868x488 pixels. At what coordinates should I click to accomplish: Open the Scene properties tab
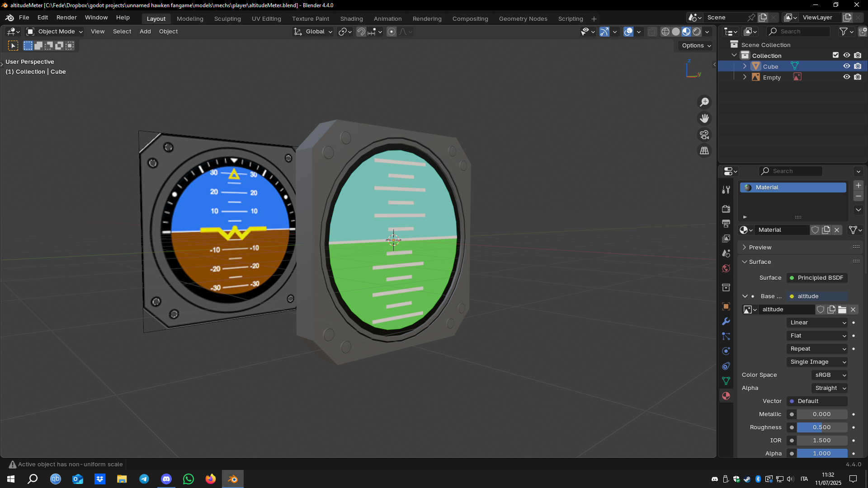pos(726,253)
